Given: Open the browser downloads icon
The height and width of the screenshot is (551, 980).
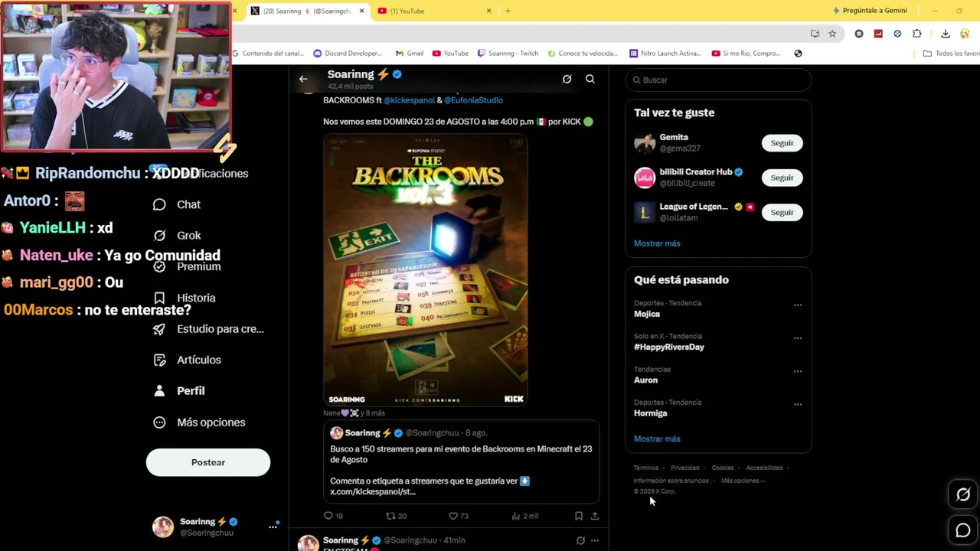Looking at the screenshot, I should 946,34.
